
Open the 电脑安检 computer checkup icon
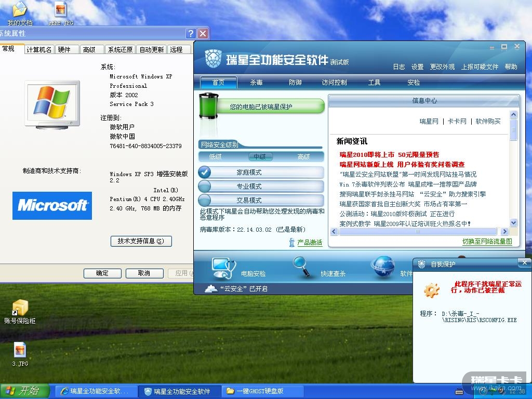[x=223, y=268]
